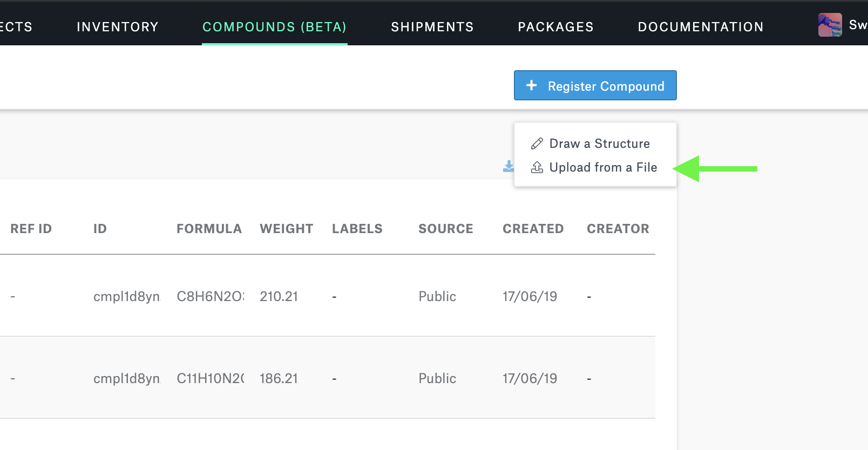
Task: Go to the Packages tab
Action: 555,27
